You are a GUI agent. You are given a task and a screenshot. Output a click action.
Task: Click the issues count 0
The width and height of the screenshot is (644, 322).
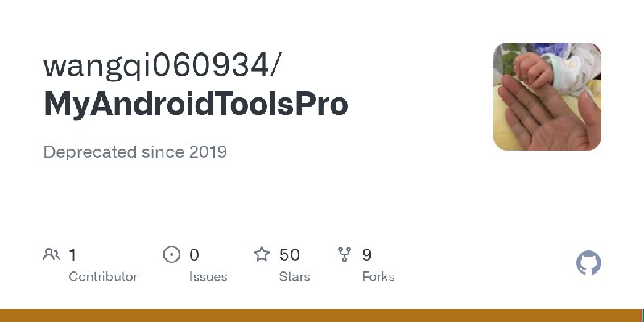pos(194,255)
